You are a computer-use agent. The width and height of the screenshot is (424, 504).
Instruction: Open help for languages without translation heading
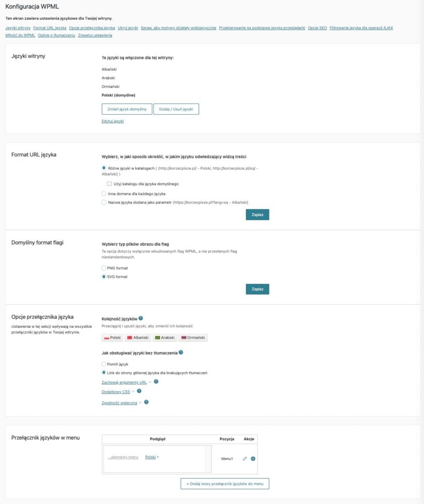[x=181, y=352]
